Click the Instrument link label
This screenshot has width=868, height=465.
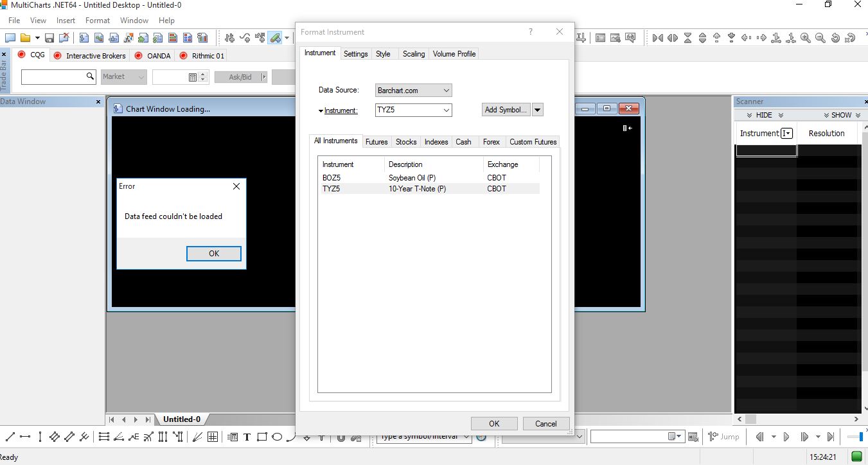click(341, 110)
